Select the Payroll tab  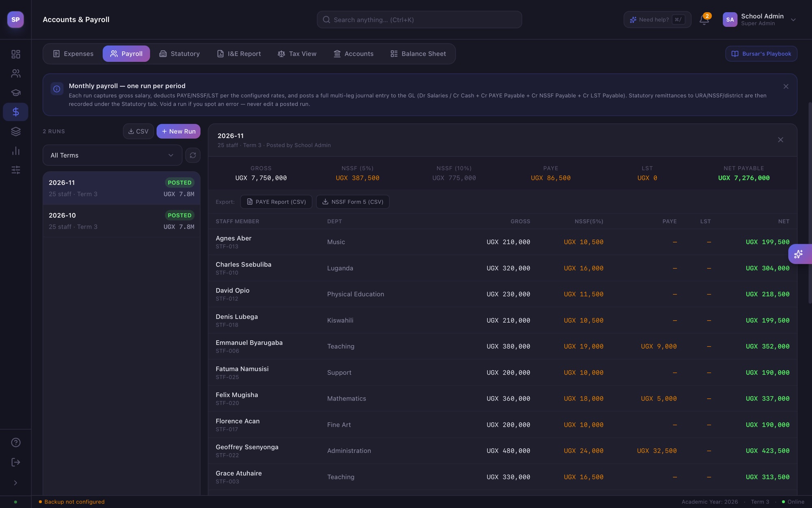click(x=126, y=54)
